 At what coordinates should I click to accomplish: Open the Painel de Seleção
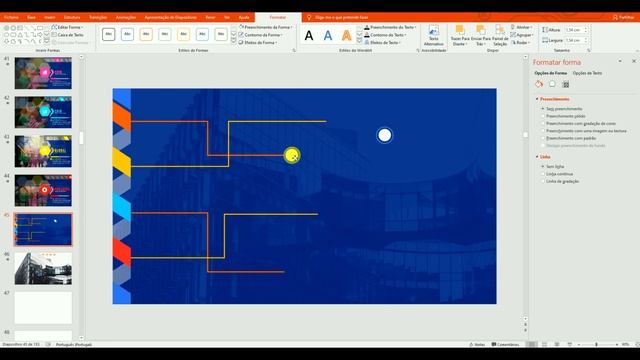(x=500, y=36)
